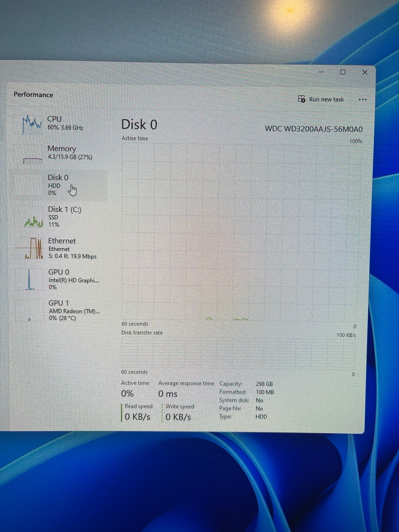This screenshot has width=399, height=532.
Task: Select Disk 0 HDD in sidebar
Action: (58, 185)
